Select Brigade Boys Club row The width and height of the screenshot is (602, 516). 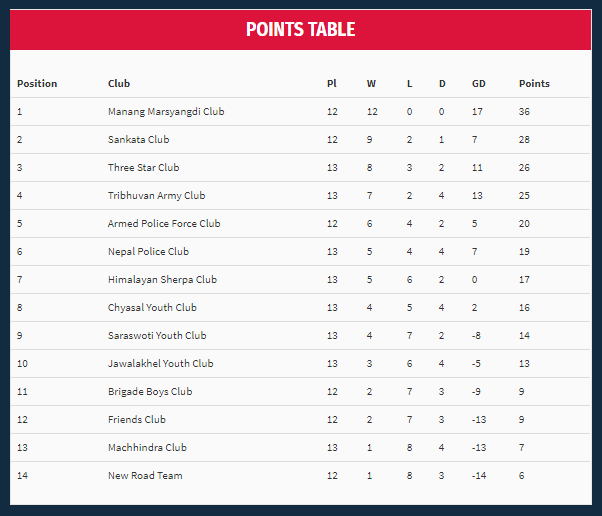(301, 392)
